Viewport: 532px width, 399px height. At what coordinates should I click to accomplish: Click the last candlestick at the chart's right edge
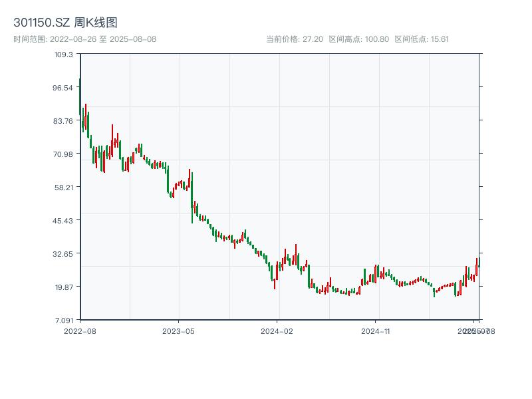pyautogui.click(x=479, y=264)
